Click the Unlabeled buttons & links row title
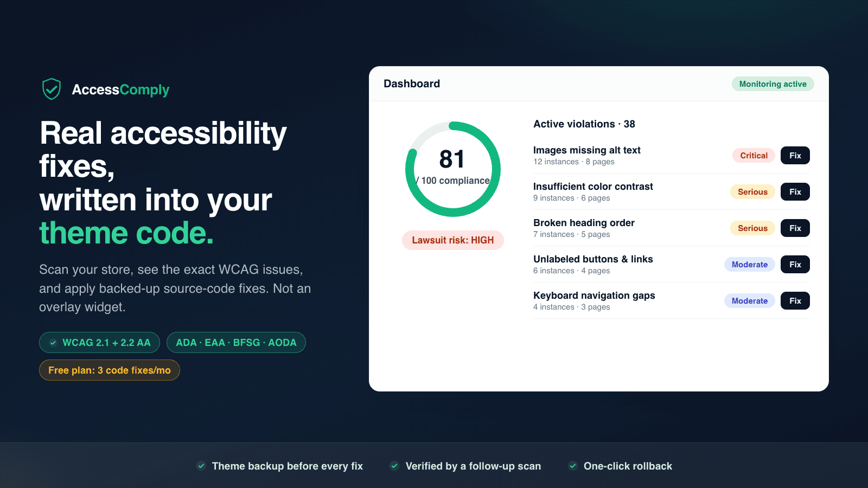Image resolution: width=868 pixels, height=488 pixels. coord(593,259)
